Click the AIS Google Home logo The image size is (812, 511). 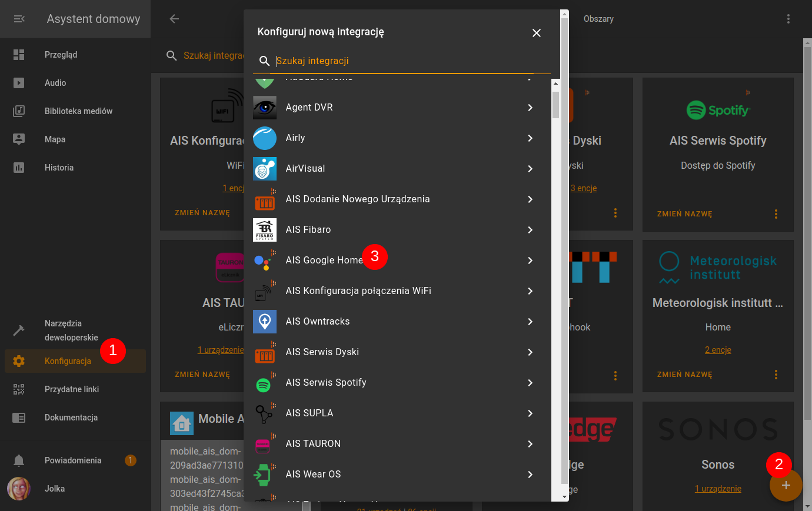265,260
